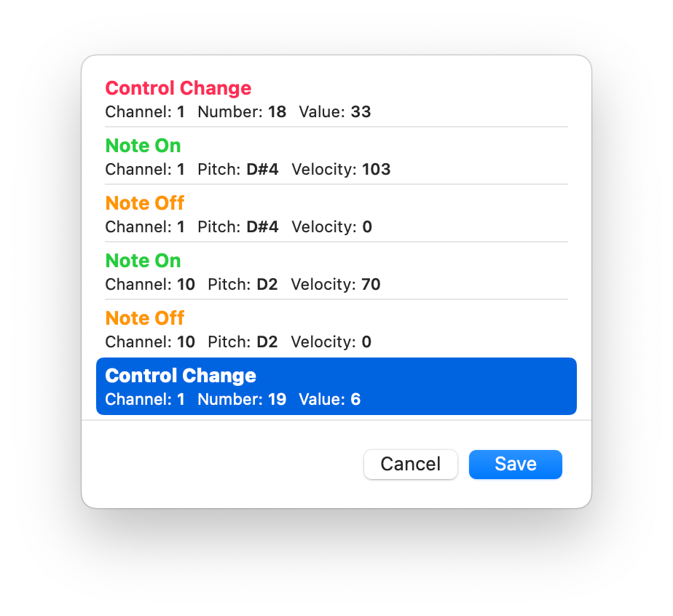Click the highlighted Control Change title
Viewport: 673px width, 616px height.
click(181, 376)
